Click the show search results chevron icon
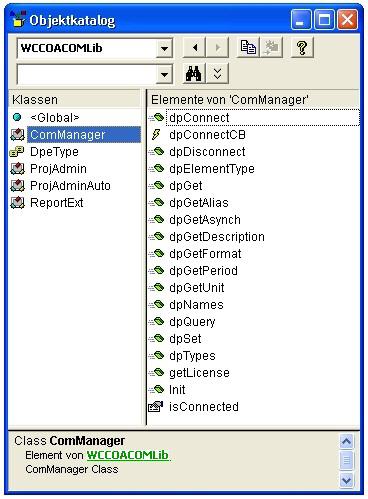This screenshot has width=368, height=499. click(x=217, y=73)
